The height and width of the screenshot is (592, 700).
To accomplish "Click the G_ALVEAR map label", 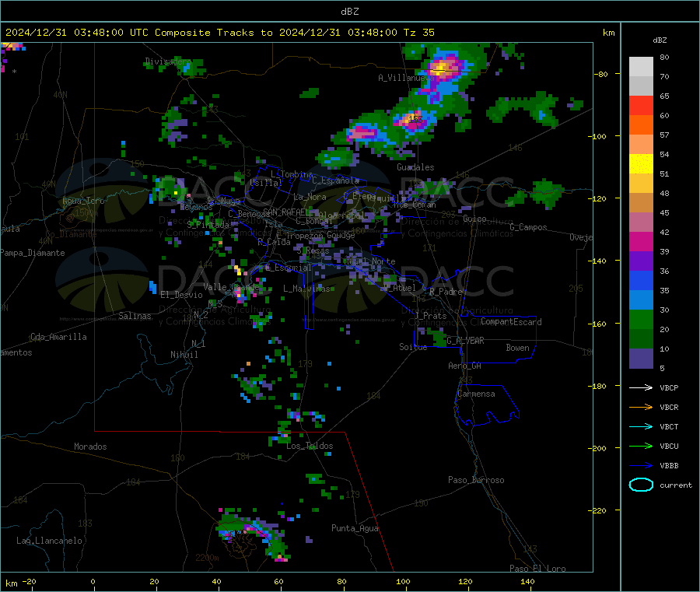I will click(465, 341).
